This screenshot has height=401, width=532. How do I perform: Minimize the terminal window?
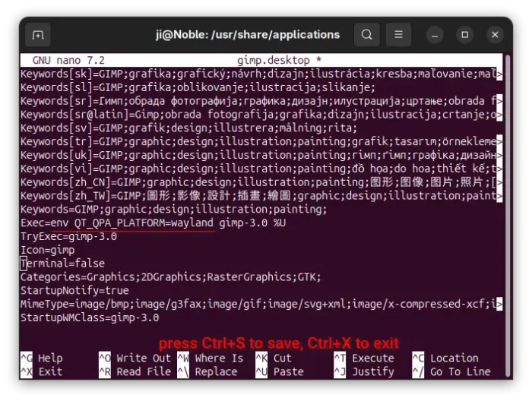click(x=435, y=35)
